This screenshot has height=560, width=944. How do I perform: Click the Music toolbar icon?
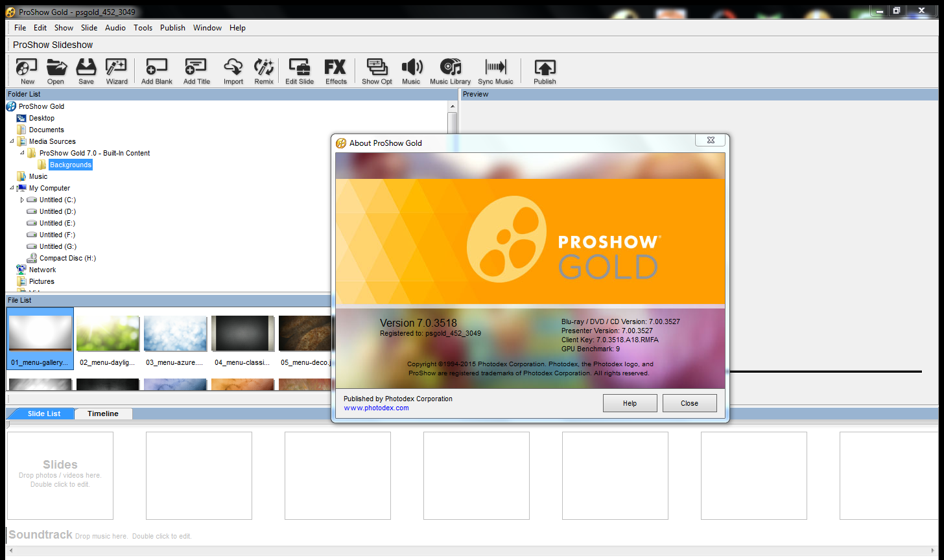pos(411,71)
